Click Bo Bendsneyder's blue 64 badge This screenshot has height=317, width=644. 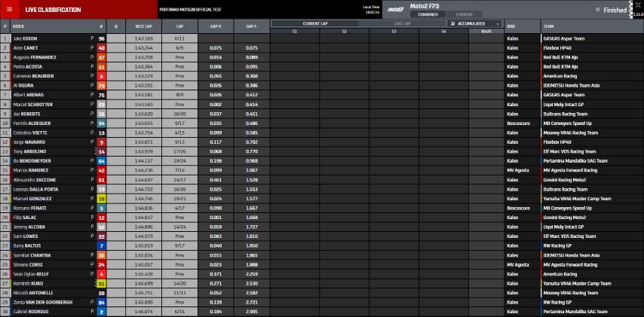coord(101,160)
